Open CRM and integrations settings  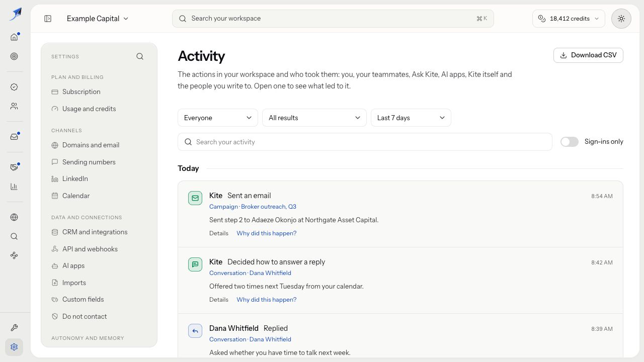(99, 232)
